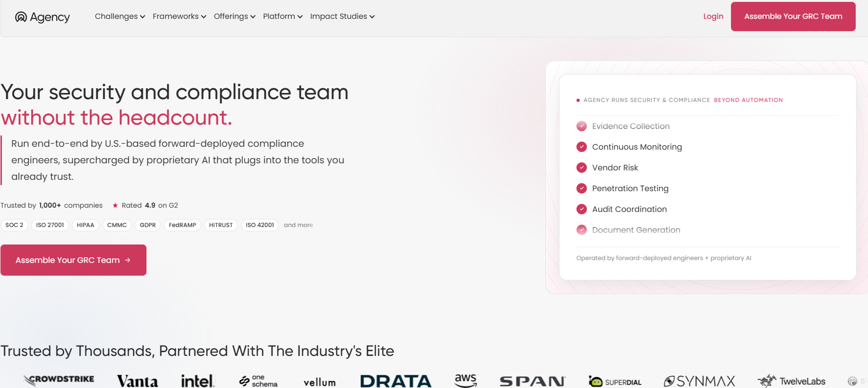Click the Vanta logo

pyautogui.click(x=138, y=381)
